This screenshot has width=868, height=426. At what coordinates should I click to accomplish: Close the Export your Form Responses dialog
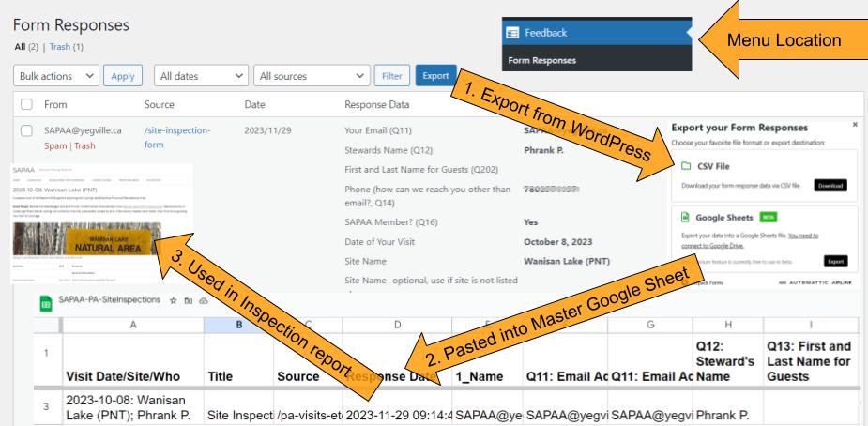click(x=855, y=125)
